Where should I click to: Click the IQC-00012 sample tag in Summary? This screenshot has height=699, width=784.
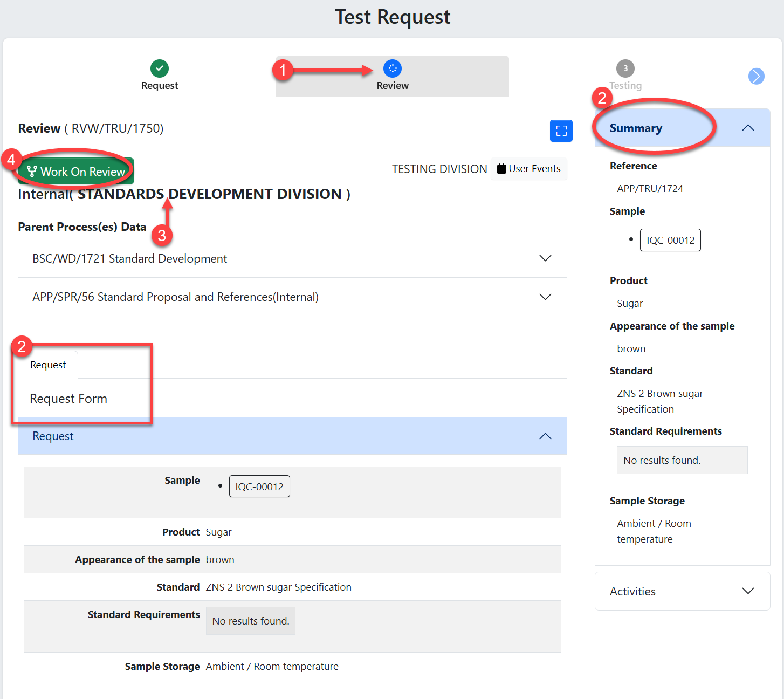point(670,240)
